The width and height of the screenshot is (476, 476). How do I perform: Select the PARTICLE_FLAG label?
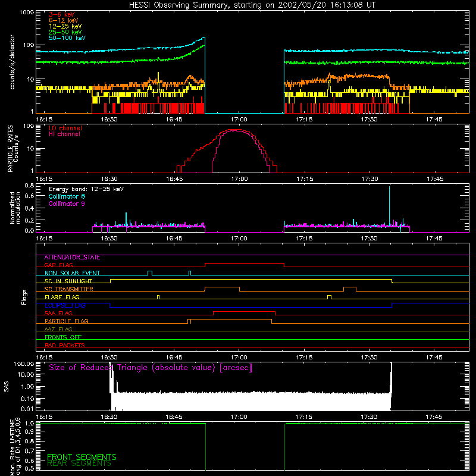(x=67, y=321)
